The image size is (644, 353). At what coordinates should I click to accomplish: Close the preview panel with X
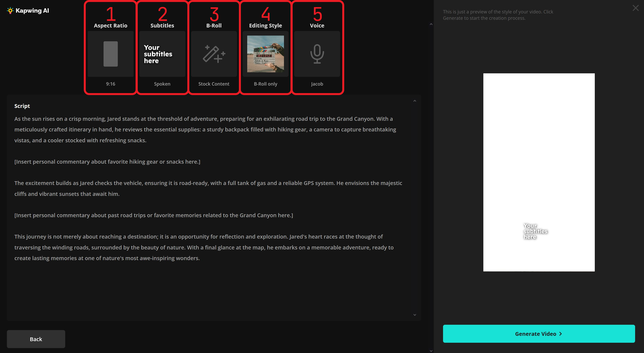(x=635, y=8)
